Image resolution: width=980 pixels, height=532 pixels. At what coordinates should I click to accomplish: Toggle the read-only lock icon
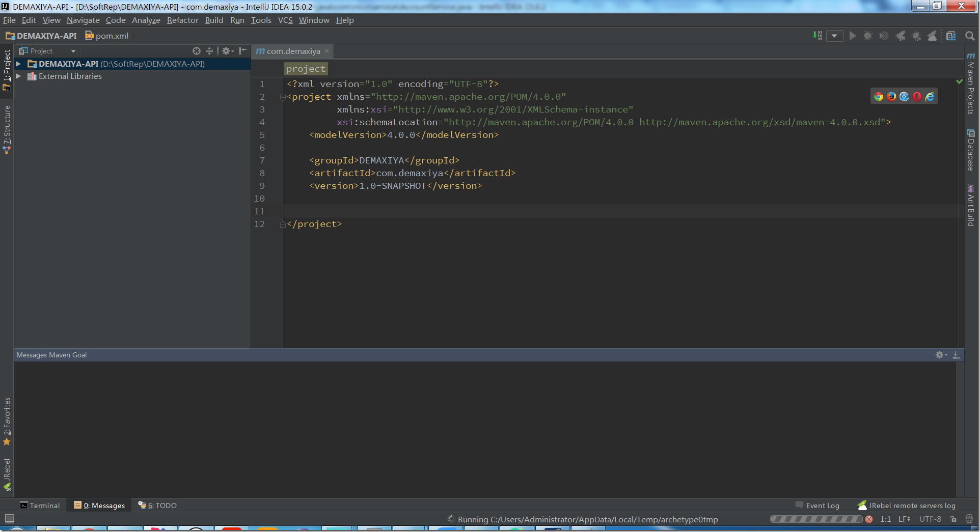pyautogui.click(x=954, y=519)
